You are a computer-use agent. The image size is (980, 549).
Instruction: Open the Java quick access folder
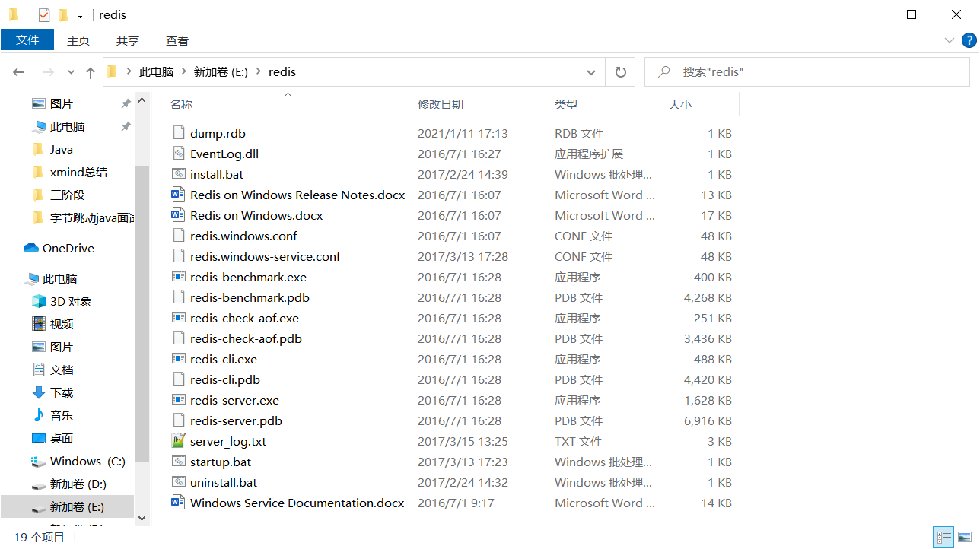(x=61, y=149)
